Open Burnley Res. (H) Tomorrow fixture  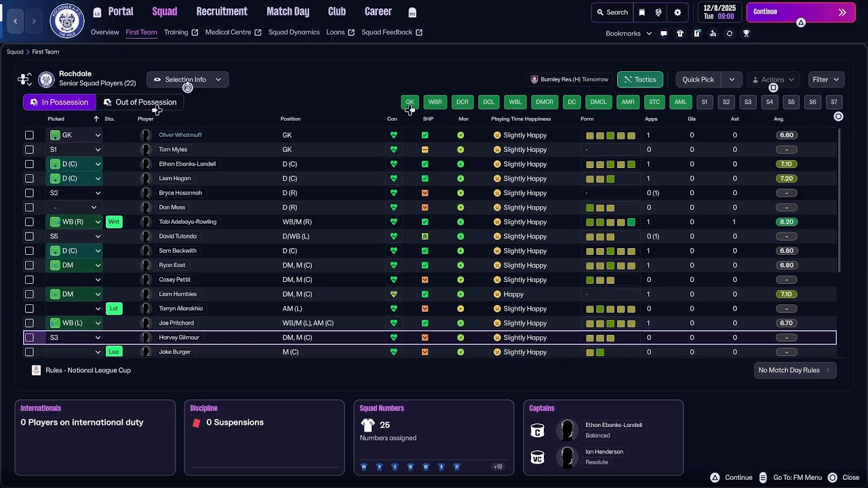[x=570, y=79]
